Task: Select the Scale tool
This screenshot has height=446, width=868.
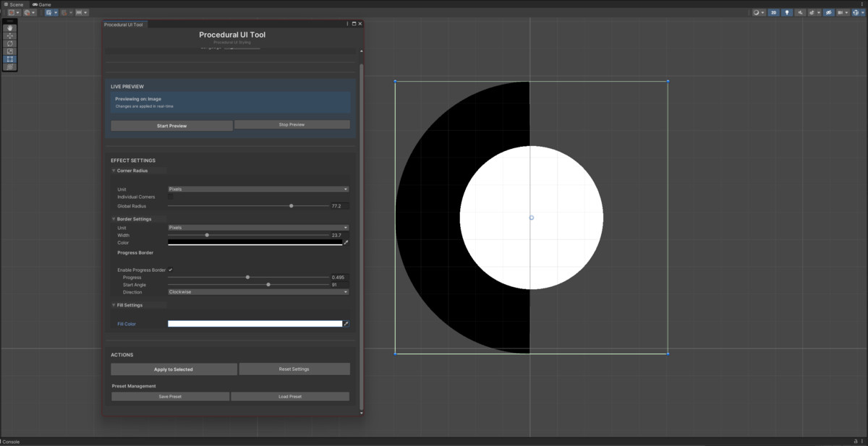Action: point(9,51)
